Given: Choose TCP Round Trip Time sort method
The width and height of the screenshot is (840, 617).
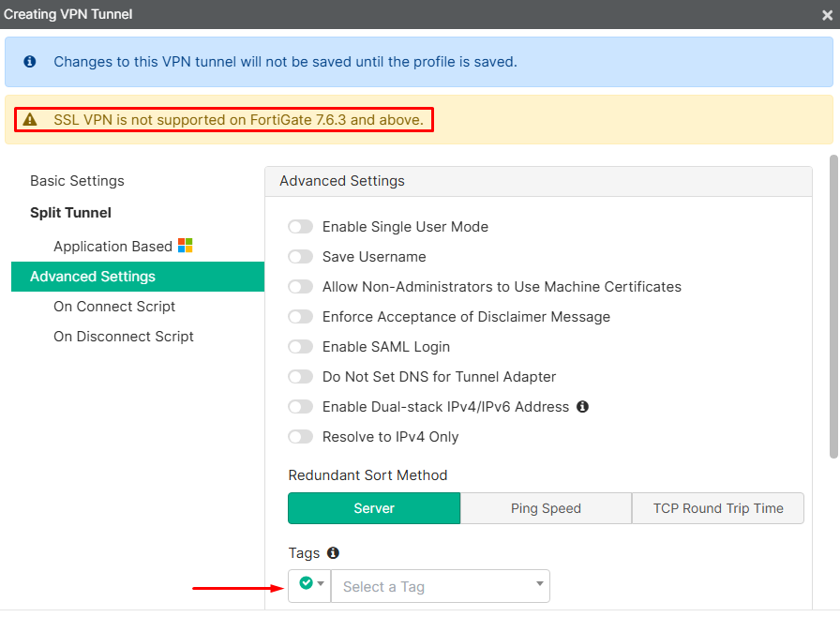Looking at the screenshot, I should click(x=717, y=507).
